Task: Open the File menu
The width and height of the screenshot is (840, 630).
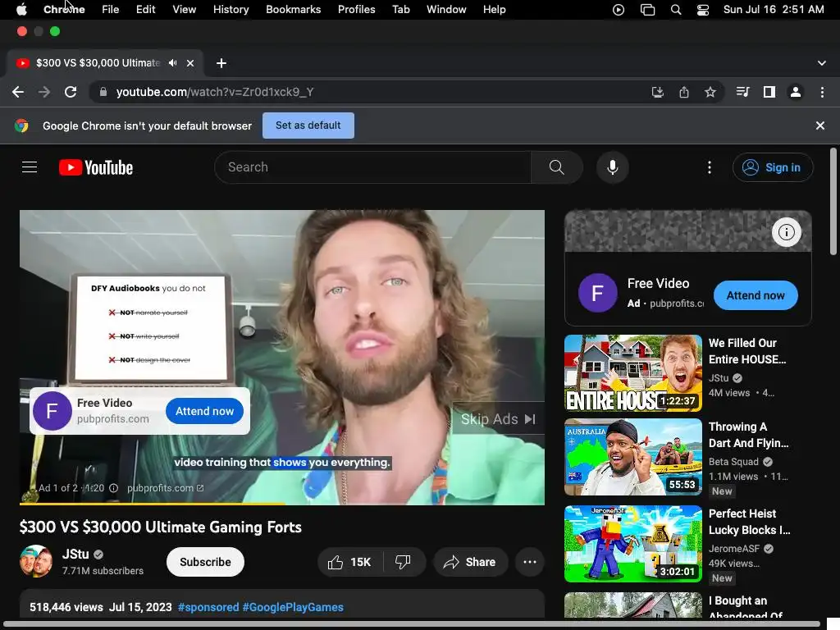Action: pyautogui.click(x=111, y=10)
